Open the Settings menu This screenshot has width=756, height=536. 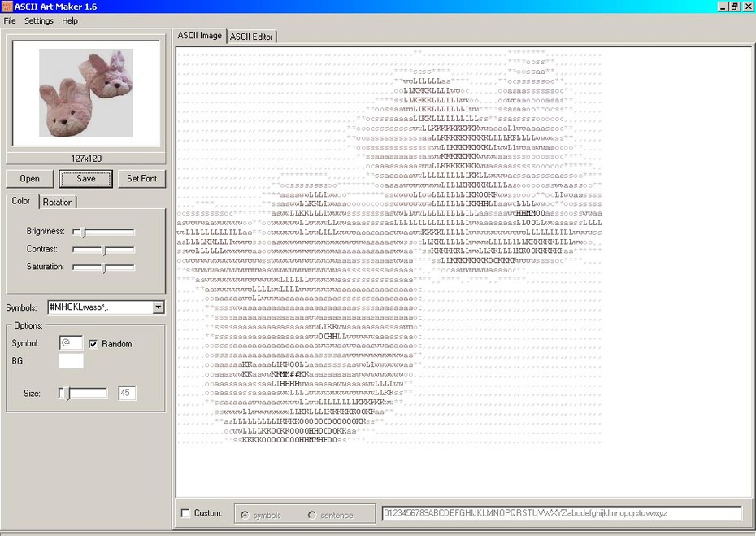click(x=39, y=21)
